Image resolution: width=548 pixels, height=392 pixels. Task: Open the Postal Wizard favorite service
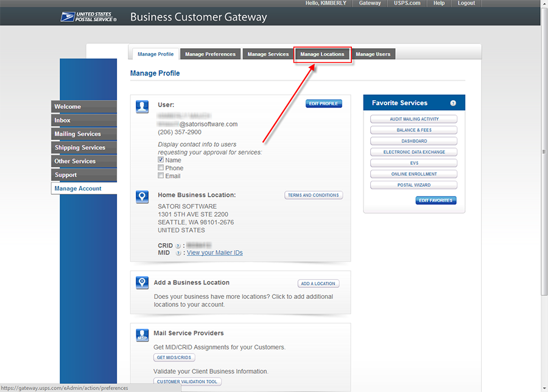[x=414, y=185]
